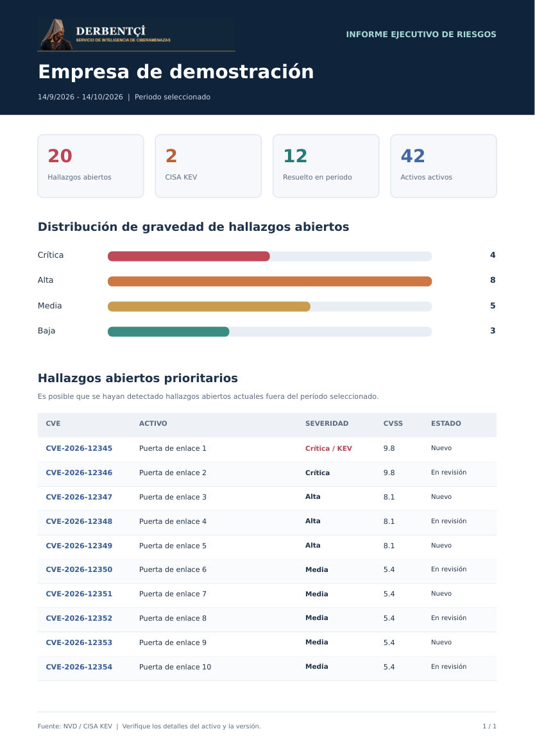Click the red Crítica severity bar

click(189, 256)
